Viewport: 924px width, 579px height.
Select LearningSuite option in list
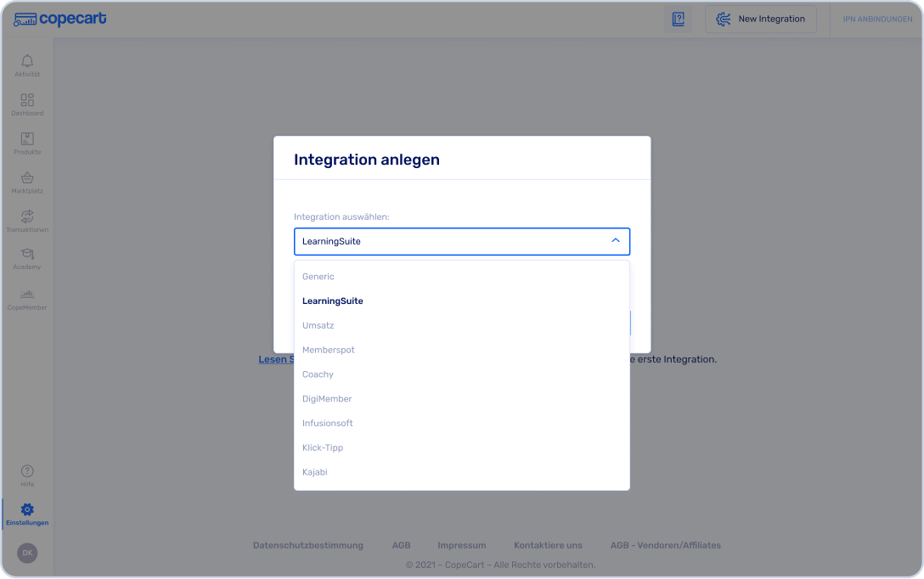pyautogui.click(x=462, y=301)
